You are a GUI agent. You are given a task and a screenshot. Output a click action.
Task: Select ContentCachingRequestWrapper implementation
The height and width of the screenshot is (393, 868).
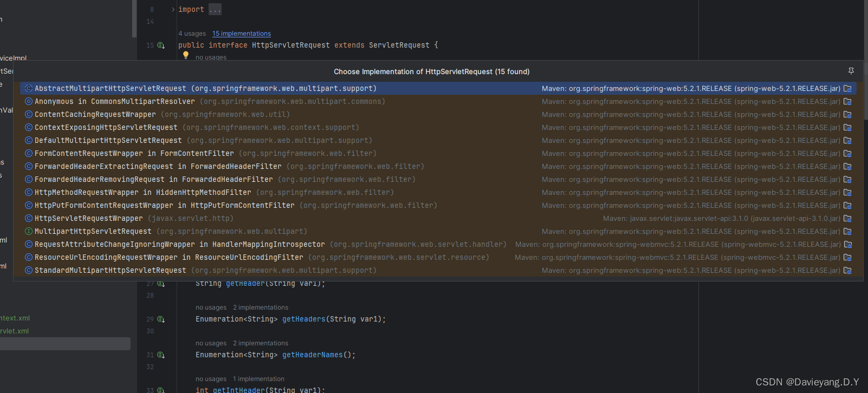click(438, 115)
